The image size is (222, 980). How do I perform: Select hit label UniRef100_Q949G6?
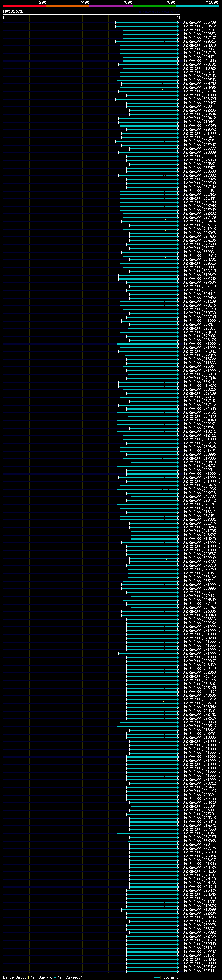199,489
